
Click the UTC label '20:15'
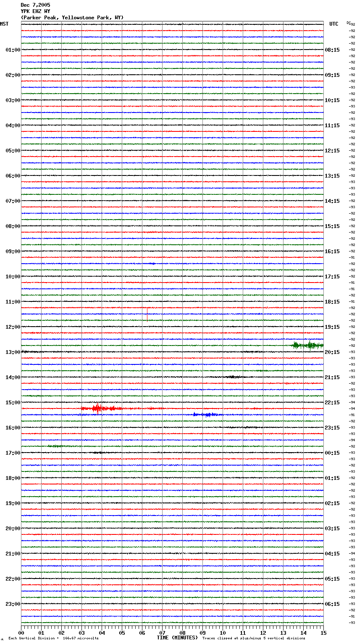[332, 352]
